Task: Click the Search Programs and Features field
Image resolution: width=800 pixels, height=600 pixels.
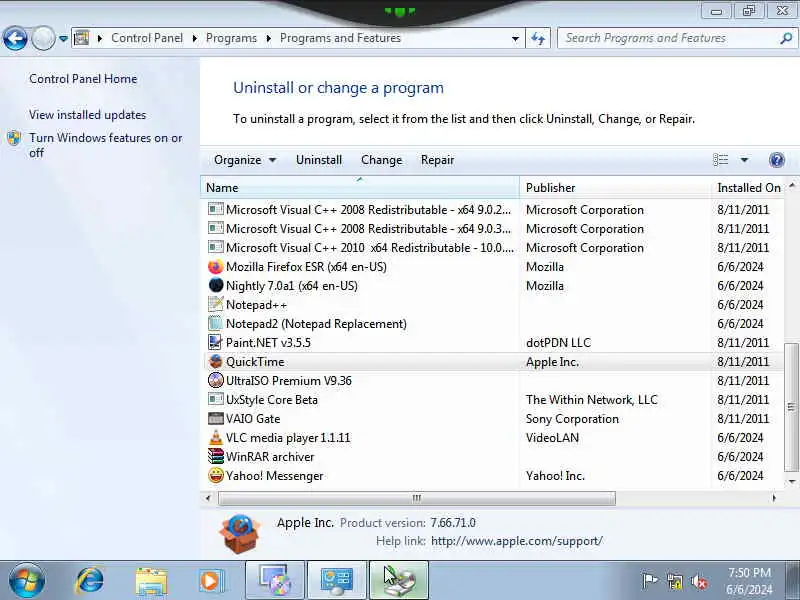Action: 668,38
